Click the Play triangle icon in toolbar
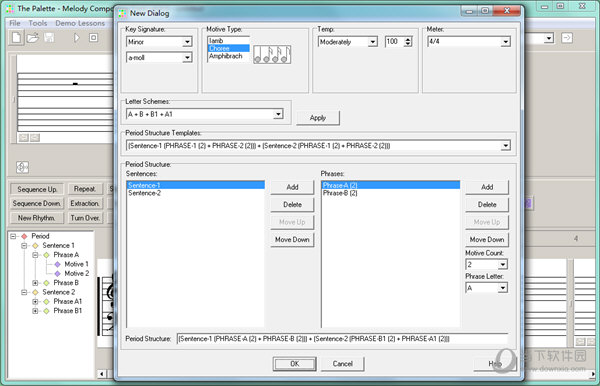 pyautogui.click(x=77, y=37)
